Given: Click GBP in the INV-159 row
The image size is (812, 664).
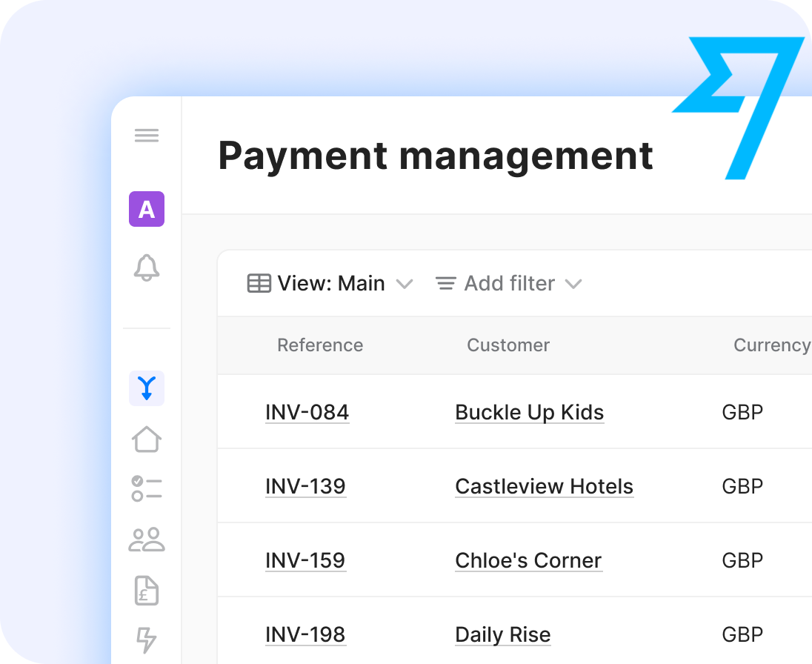Looking at the screenshot, I should click(x=742, y=560).
